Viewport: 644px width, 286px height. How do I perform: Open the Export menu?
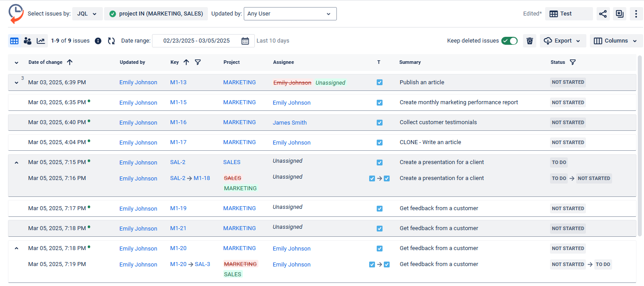click(x=563, y=41)
